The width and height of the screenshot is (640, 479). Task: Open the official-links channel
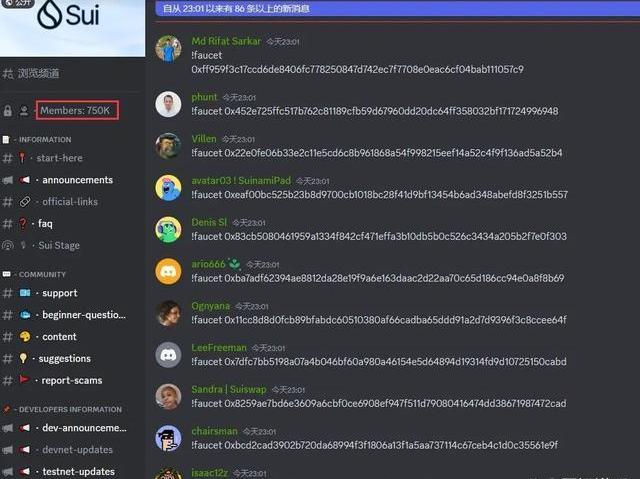point(70,202)
